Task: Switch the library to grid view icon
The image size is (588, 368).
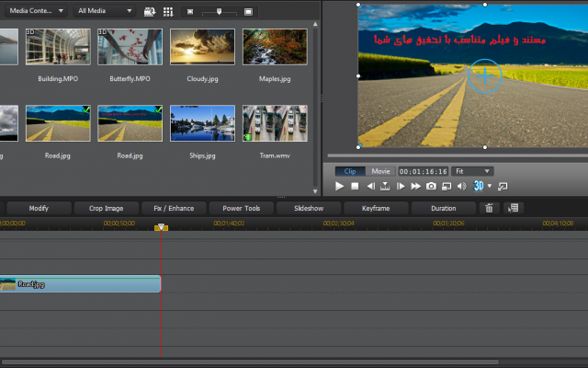Action: 168,12
